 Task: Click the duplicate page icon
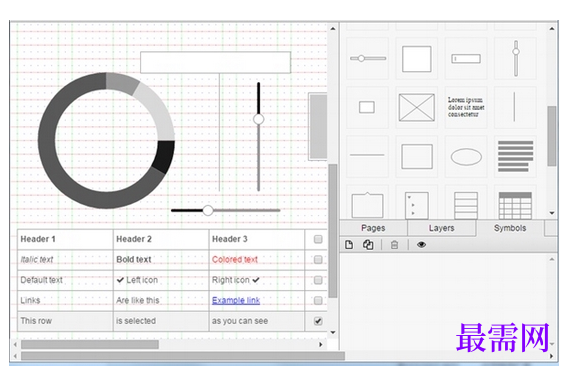(368, 245)
